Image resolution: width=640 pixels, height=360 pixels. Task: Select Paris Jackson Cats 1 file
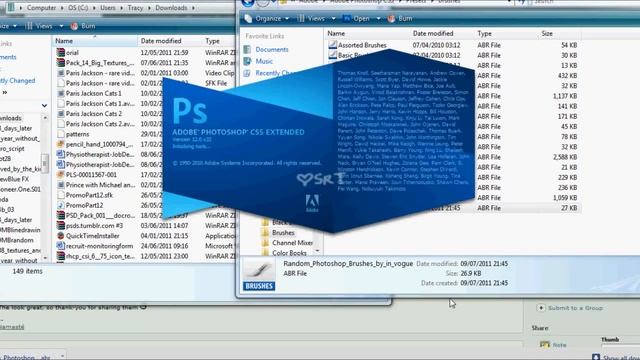click(93, 93)
